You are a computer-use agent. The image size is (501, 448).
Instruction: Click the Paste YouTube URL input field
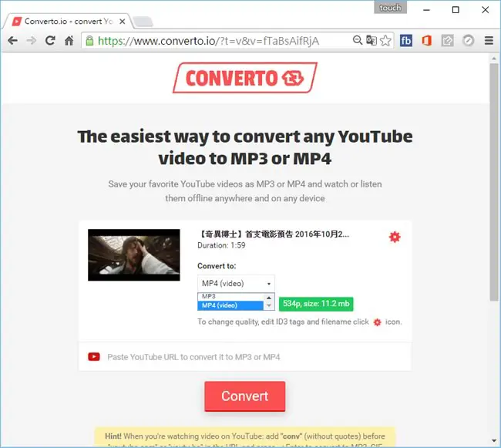pyautogui.click(x=245, y=357)
